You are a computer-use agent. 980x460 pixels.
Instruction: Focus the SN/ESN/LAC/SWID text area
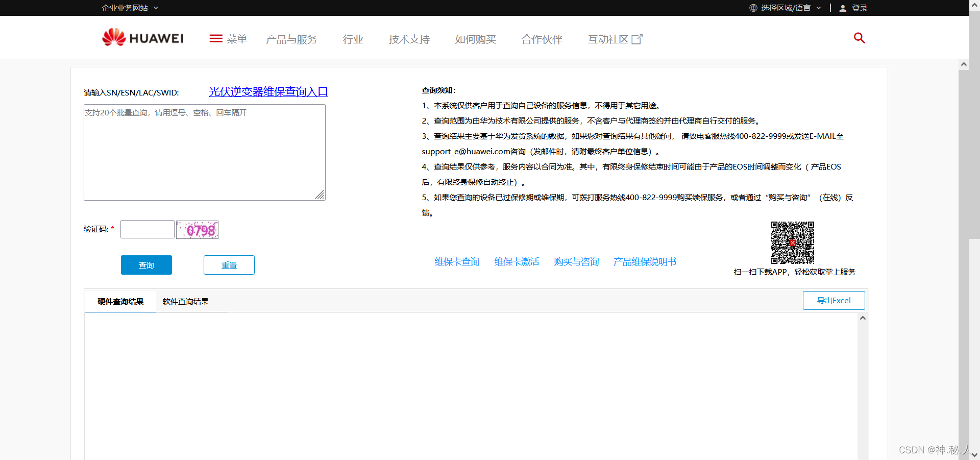[205, 152]
